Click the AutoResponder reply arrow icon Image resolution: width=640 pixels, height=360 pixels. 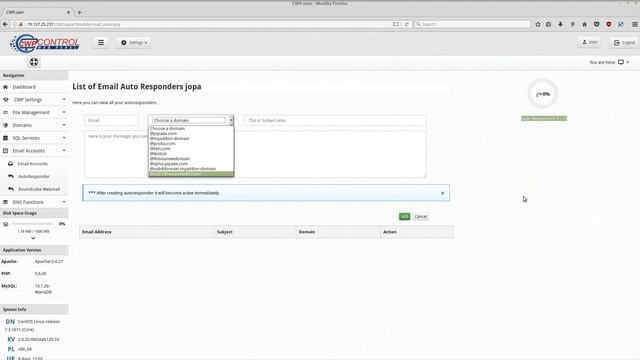[11, 176]
